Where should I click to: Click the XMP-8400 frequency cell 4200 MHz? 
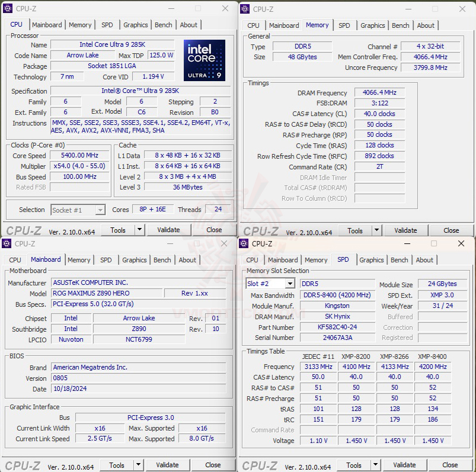(433, 367)
